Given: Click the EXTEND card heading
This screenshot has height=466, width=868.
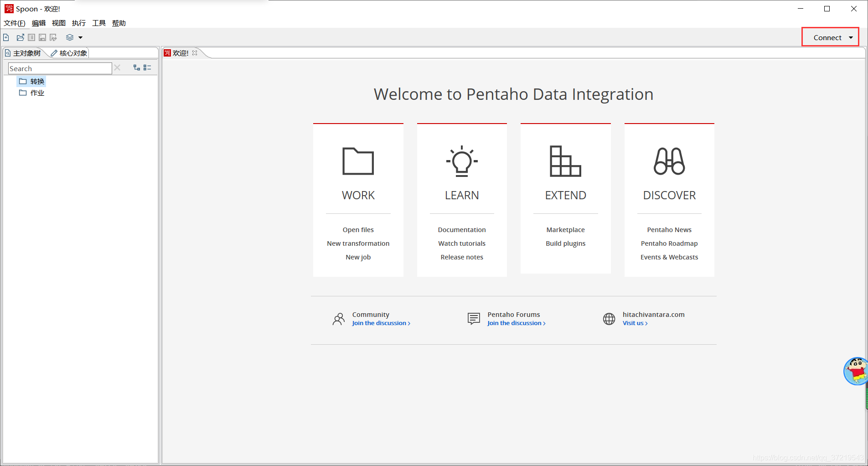Looking at the screenshot, I should point(565,195).
